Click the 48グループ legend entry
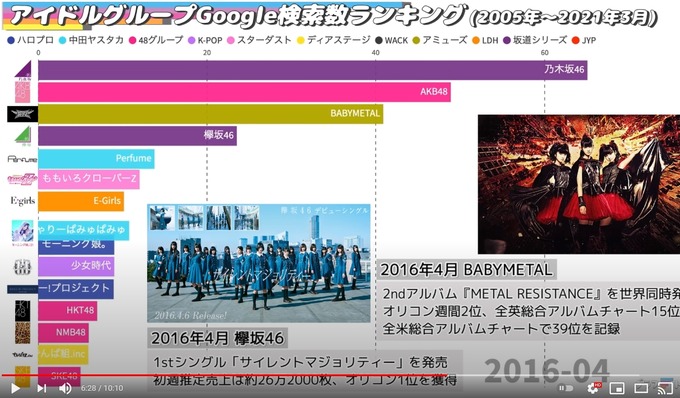 156,40
